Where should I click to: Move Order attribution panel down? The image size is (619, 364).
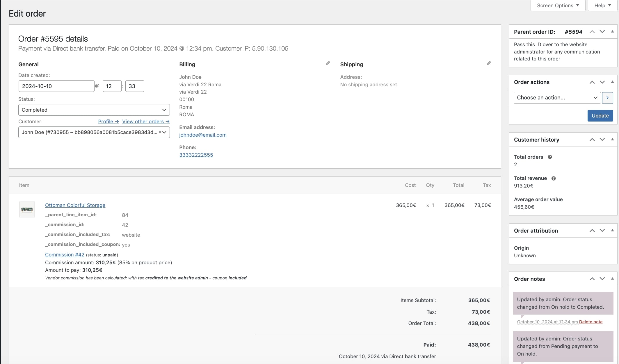(602, 231)
